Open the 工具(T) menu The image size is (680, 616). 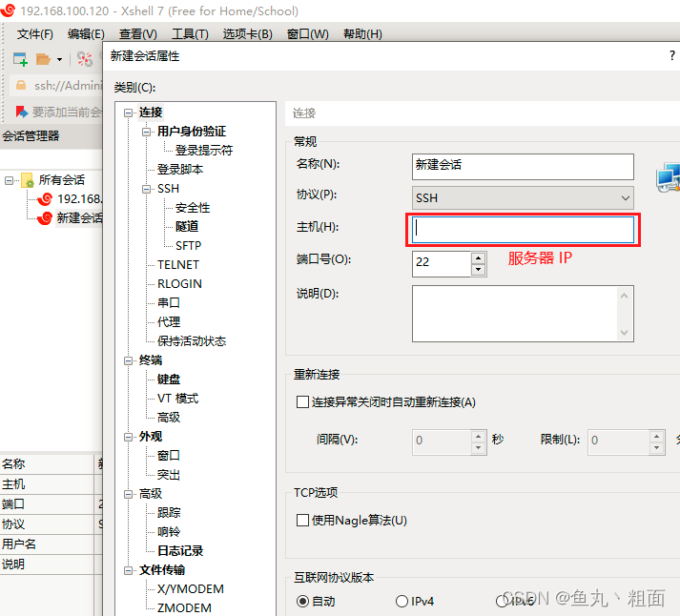(x=190, y=33)
